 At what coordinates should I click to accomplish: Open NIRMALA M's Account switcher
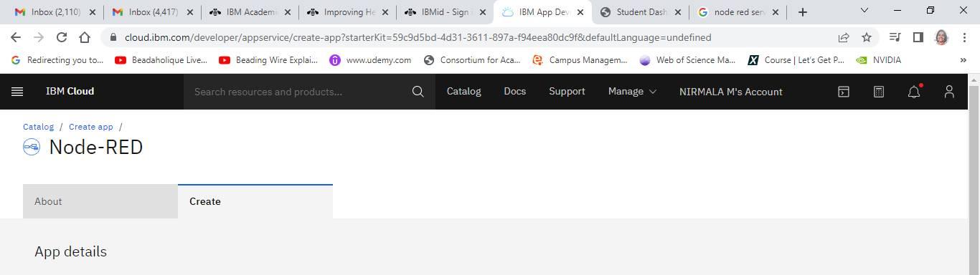click(x=730, y=92)
